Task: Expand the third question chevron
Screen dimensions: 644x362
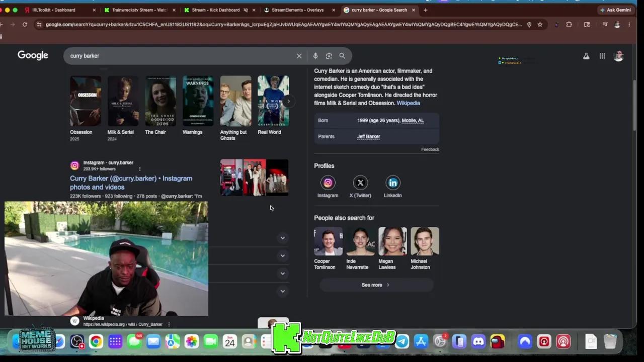Action: [283, 274]
